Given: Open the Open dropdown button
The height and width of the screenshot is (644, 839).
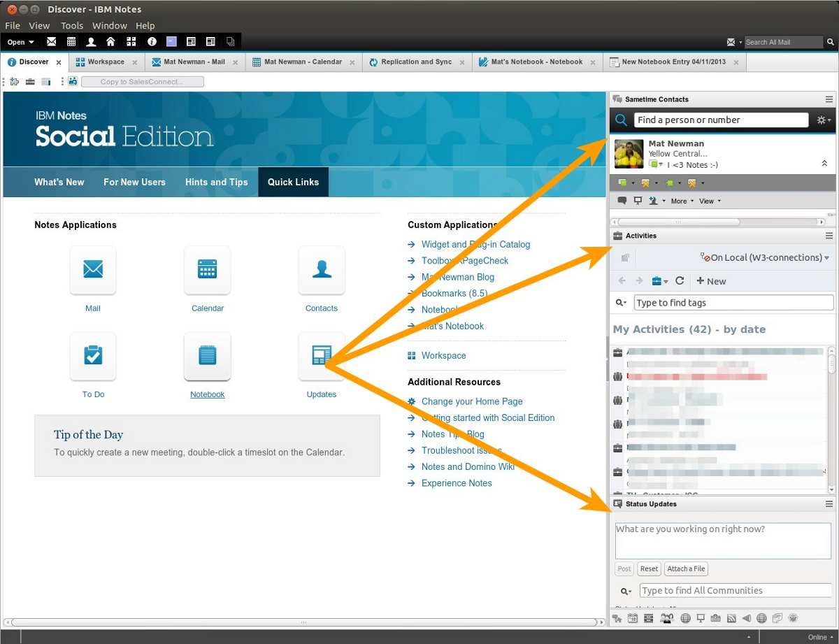Looking at the screenshot, I should coord(21,42).
